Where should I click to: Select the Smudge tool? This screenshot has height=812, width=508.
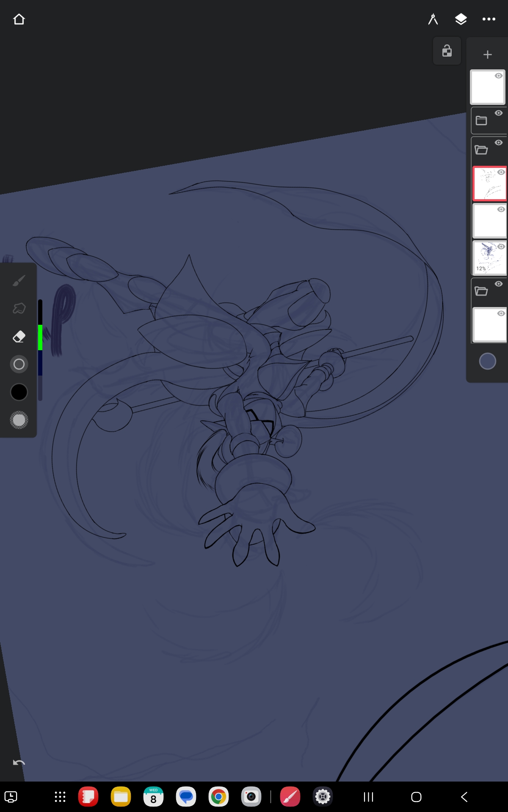19,309
